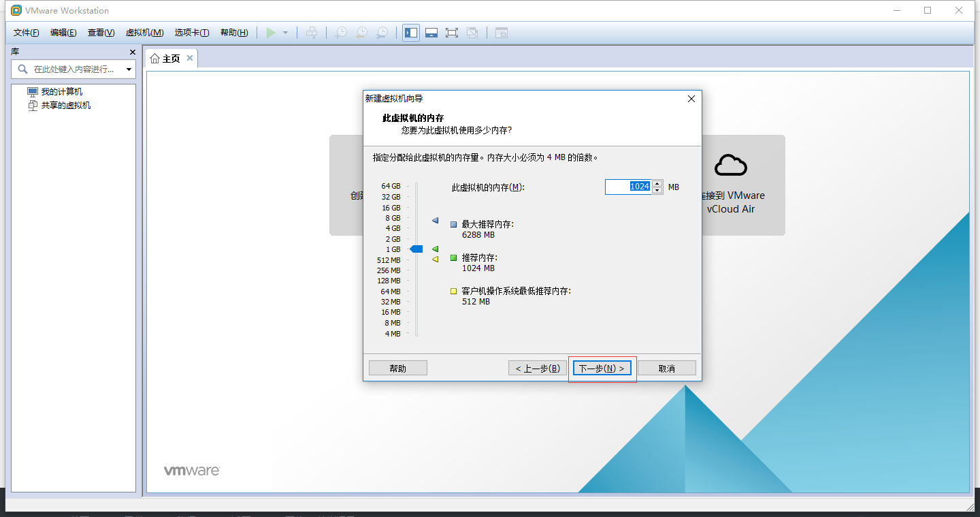Close the 主页 tab with its X

(190, 58)
